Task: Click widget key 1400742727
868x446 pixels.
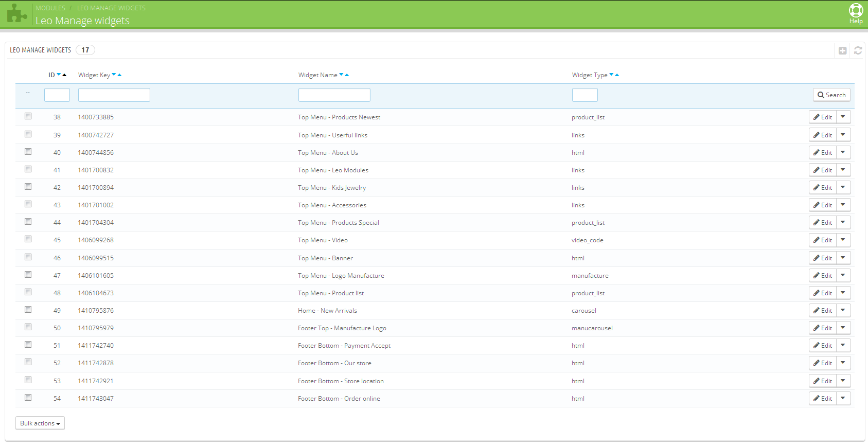Action: [x=96, y=135]
